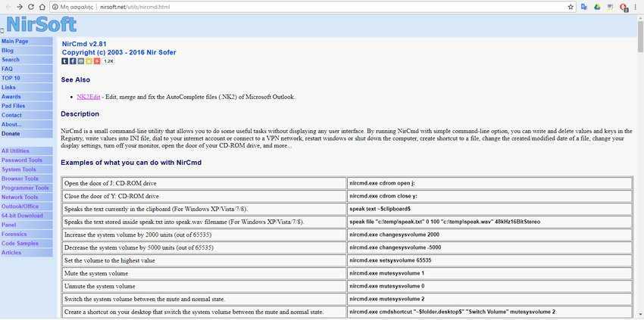The image size is (644, 320).
Task: Open the Network Tools category
Action: pyautogui.click(x=27, y=197)
